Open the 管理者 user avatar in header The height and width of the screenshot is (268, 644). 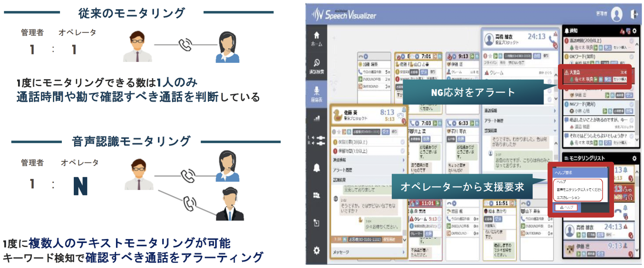click(x=617, y=14)
